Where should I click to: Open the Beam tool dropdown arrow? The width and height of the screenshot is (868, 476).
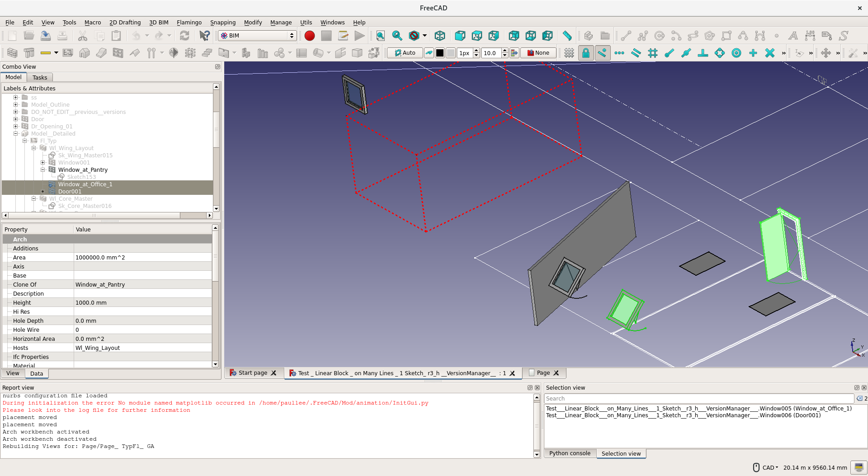point(56,53)
